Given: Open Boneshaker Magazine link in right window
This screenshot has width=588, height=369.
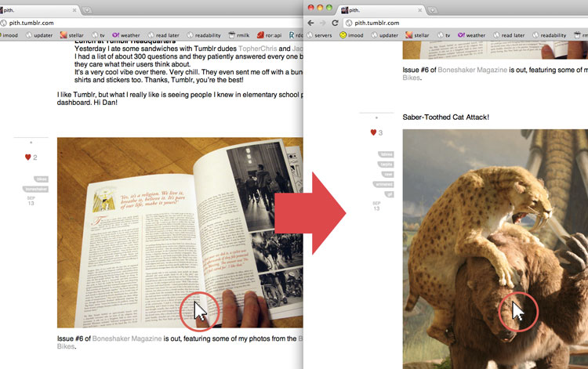Looking at the screenshot, I should [x=472, y=70].
